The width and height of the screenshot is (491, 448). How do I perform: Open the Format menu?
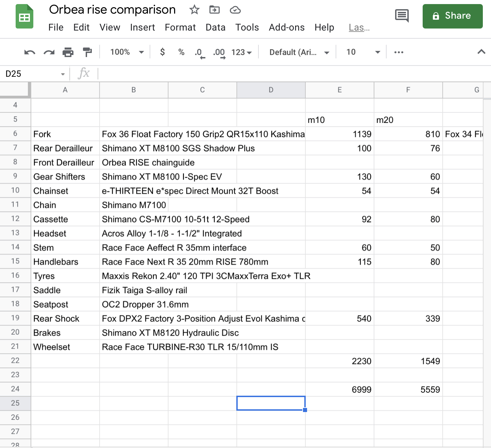[x=180, y=28]
